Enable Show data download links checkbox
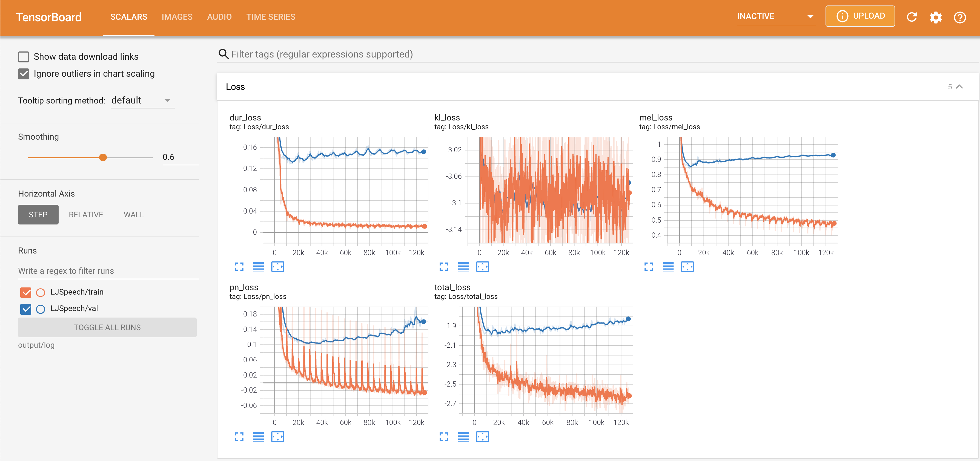The width and height of the screenshot is (980, 461). [24, 57]
